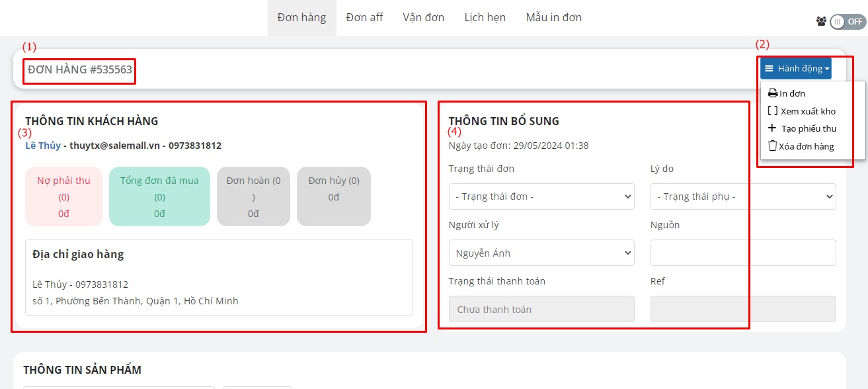Go to the Lịch hẹn tab
The image size is (868, 389).
pos(485,18)
